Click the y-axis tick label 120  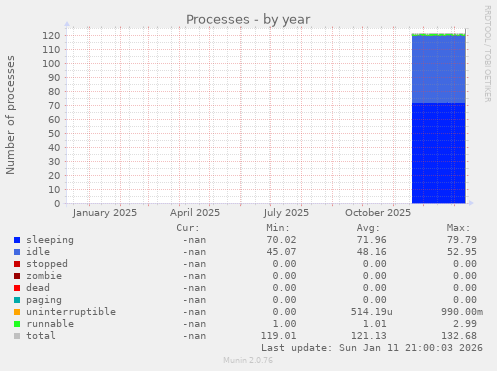(51, 36)
